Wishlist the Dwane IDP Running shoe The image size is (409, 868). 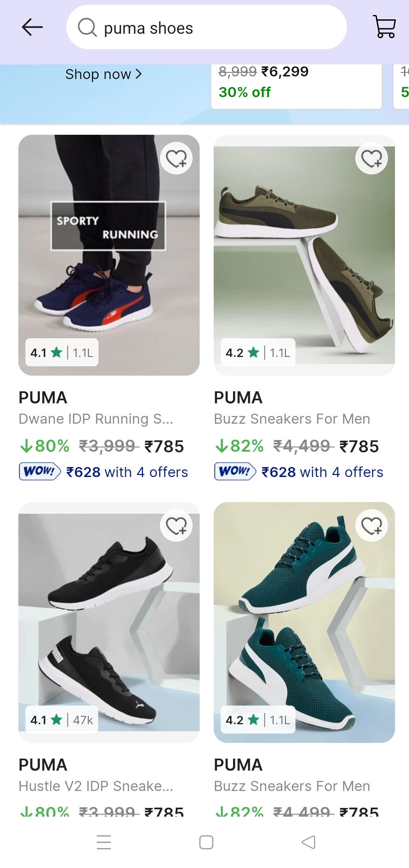tap(176, 158)
